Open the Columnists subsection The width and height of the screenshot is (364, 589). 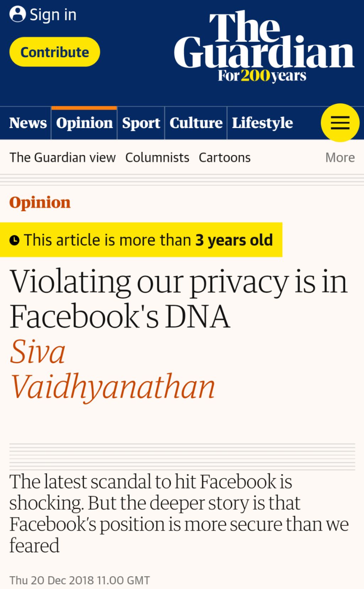[x=157, y=157]
